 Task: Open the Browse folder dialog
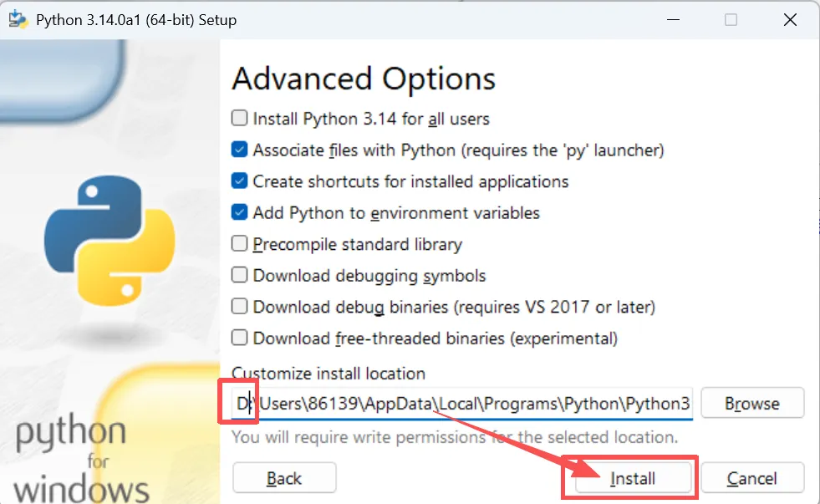pyautogui.click(x=752, y=403)
